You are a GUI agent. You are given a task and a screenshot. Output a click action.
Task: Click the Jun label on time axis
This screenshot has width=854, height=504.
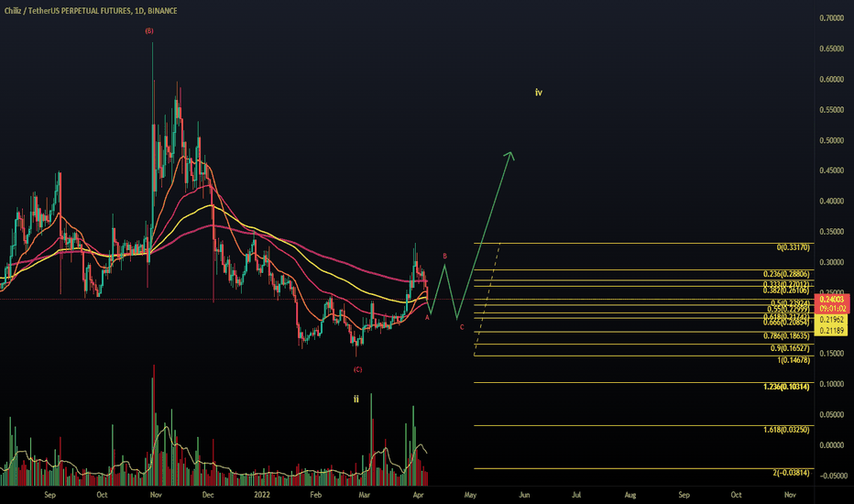point(524,495)
